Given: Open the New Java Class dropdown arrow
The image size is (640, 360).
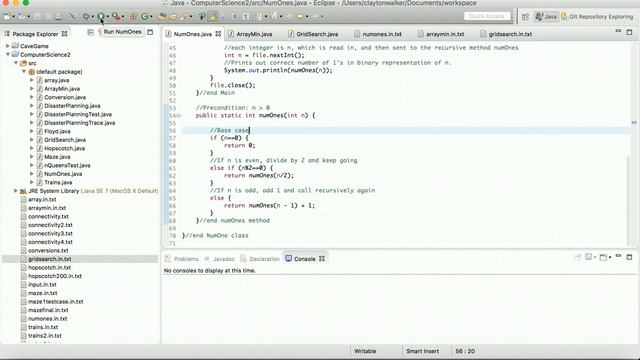Looking at the screenshot, I should click(x=151, y=17).
